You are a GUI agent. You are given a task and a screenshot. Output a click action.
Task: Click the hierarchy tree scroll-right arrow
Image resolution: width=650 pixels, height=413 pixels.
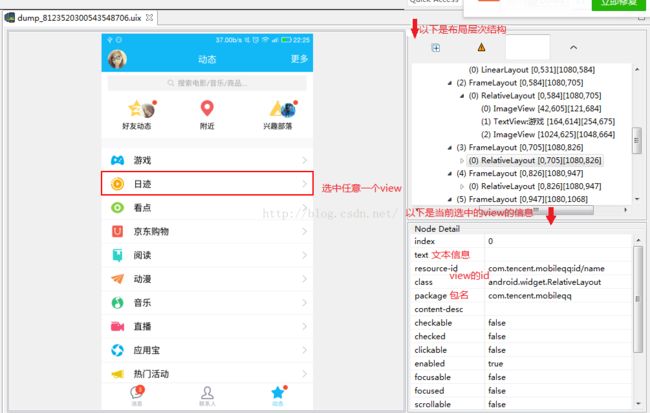coord(626,210)
